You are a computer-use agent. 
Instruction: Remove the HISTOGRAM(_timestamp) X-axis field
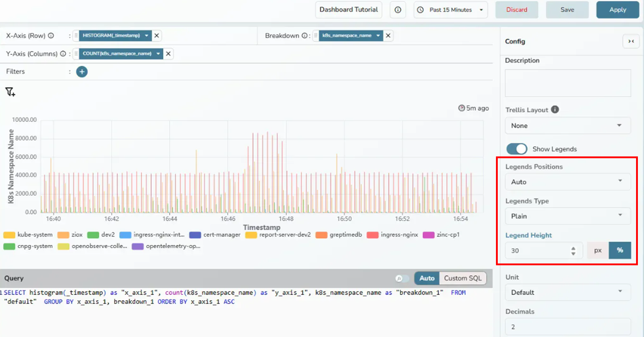(x=157, y=35)
